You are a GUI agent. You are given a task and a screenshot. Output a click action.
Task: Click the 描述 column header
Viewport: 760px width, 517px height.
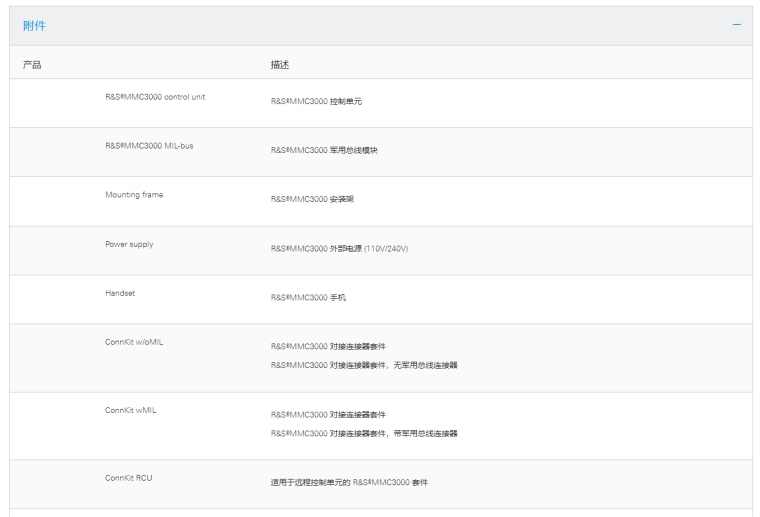coord(281,65)
